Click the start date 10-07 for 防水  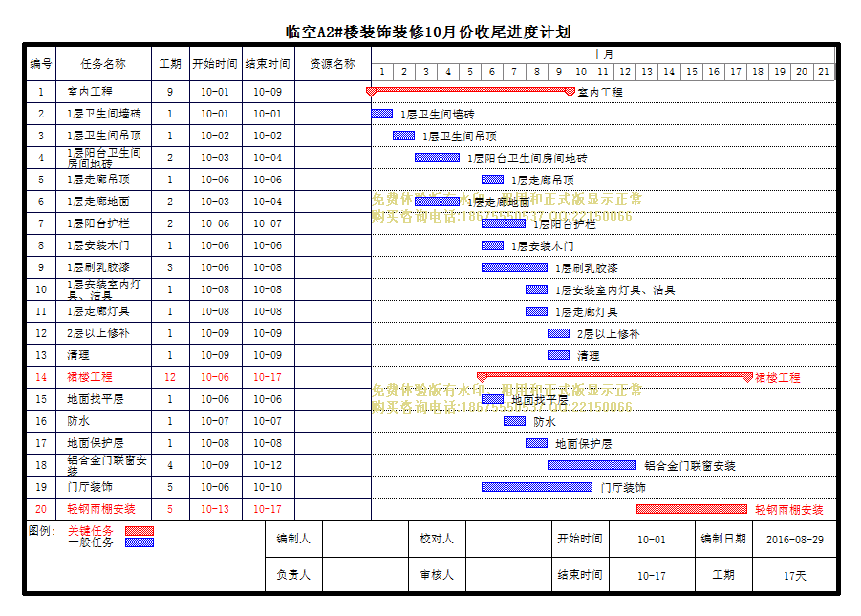215,421
